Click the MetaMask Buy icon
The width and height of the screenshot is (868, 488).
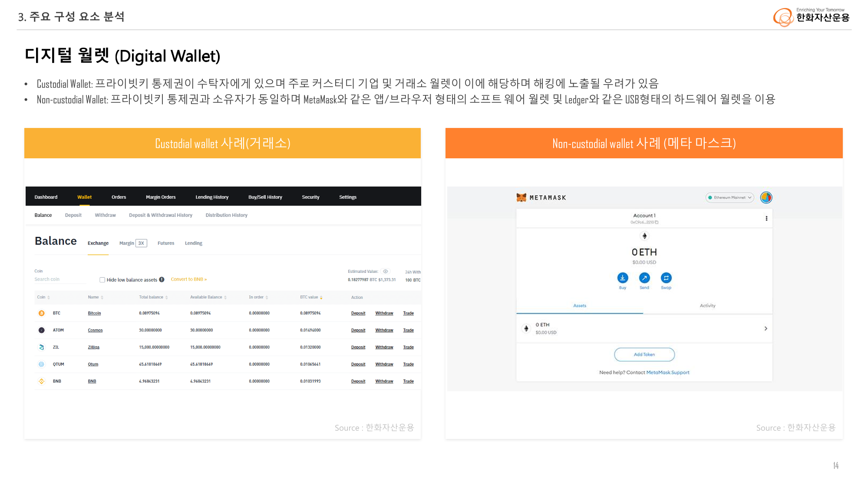[622, 278]
